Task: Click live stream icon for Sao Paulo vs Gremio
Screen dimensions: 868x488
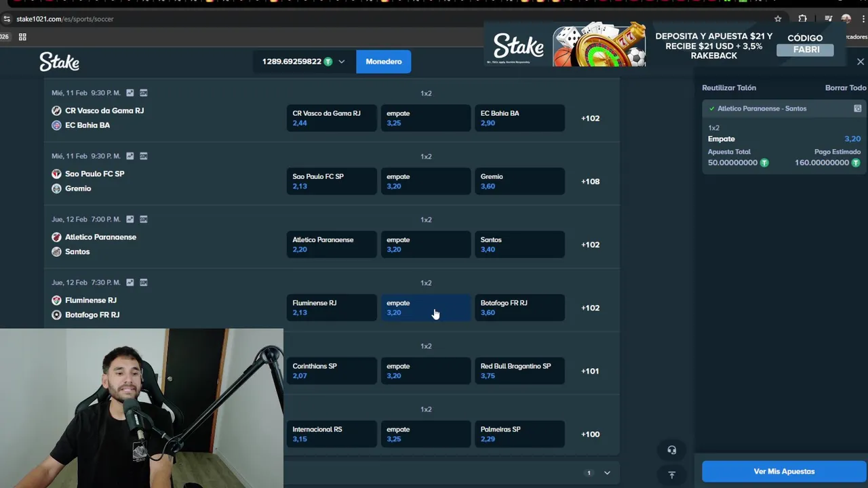Action: (x=143, y=156)
